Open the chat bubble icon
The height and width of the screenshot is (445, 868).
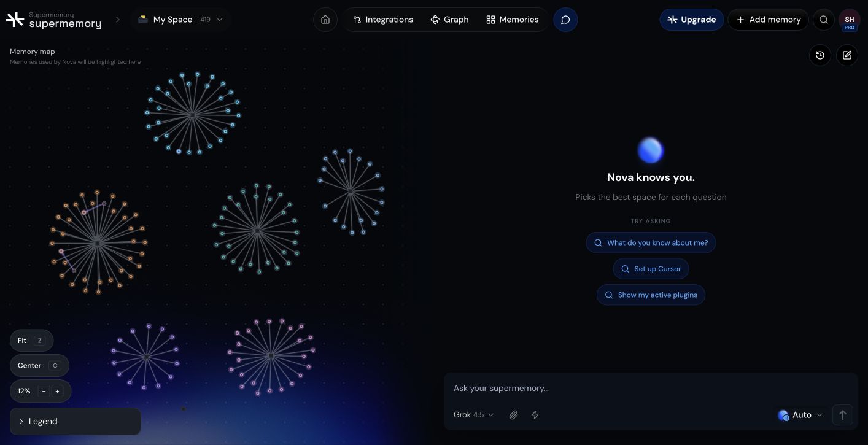click(x=565, y=20)
